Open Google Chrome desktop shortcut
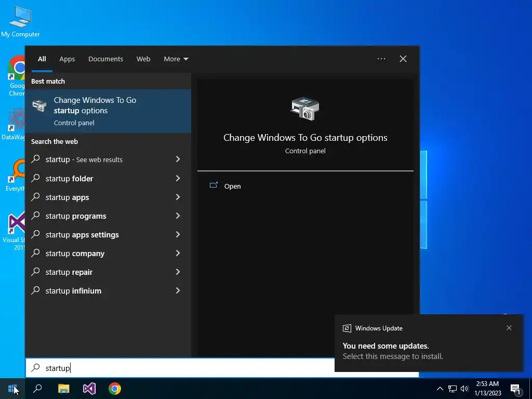The image size is (532, 399). (16, 76)
